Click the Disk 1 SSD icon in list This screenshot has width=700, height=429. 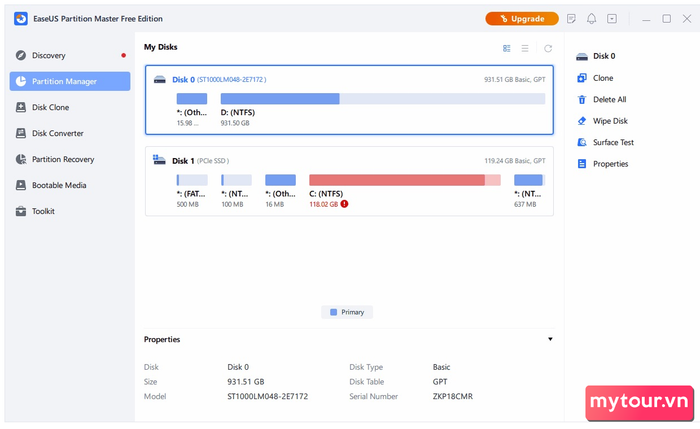(x=159, y=160)
